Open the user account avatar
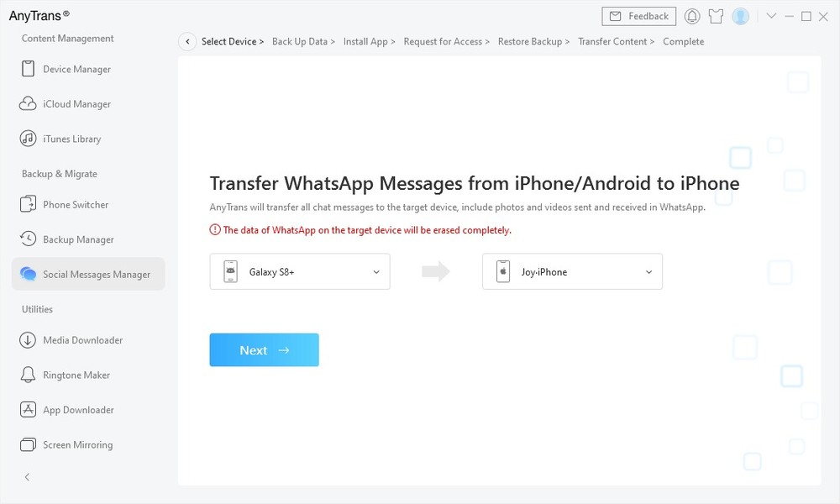Screen dimensions: 840x504 coord(740,17)
